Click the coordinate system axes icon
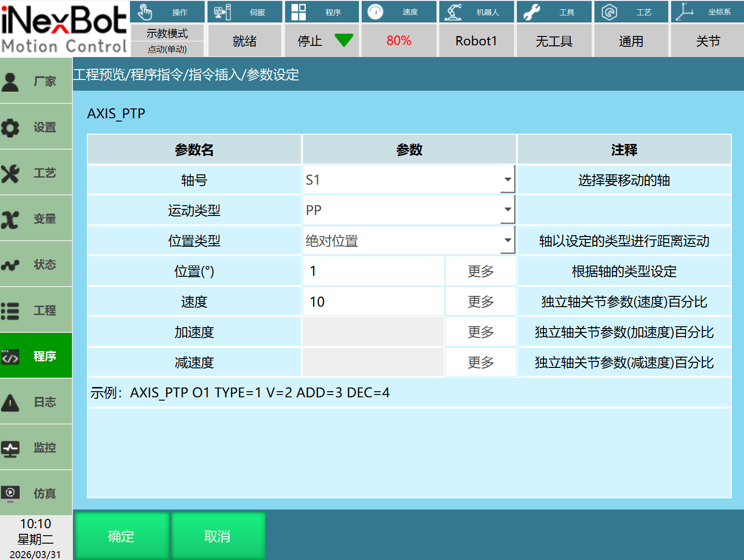The image size is (744, 560). point(684,12)
